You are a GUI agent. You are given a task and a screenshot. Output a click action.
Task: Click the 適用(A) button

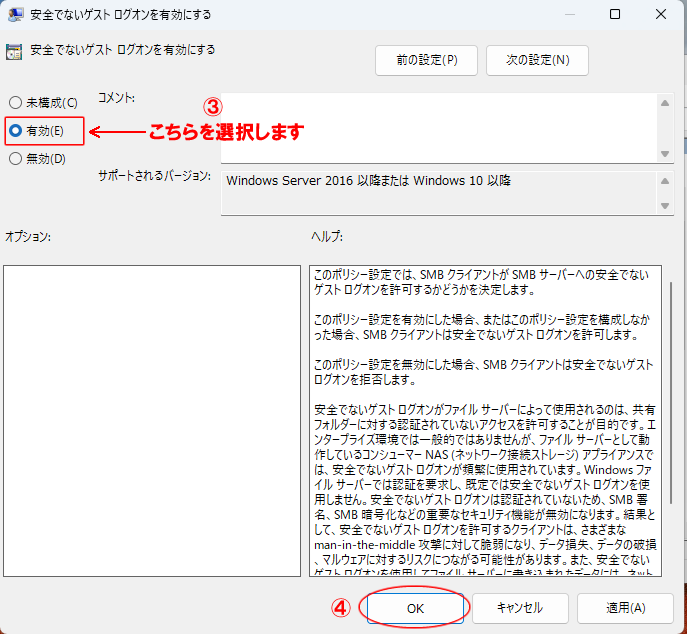pos(625,608)
